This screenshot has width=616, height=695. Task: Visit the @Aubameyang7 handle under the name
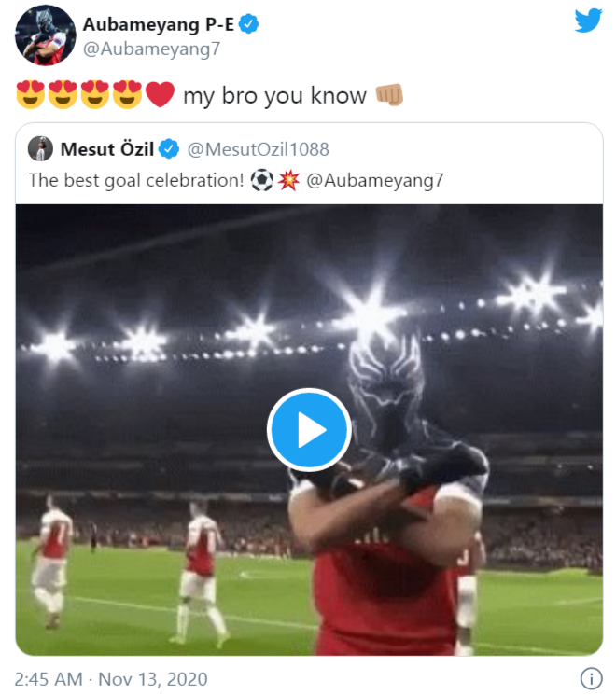click(152, 49)
